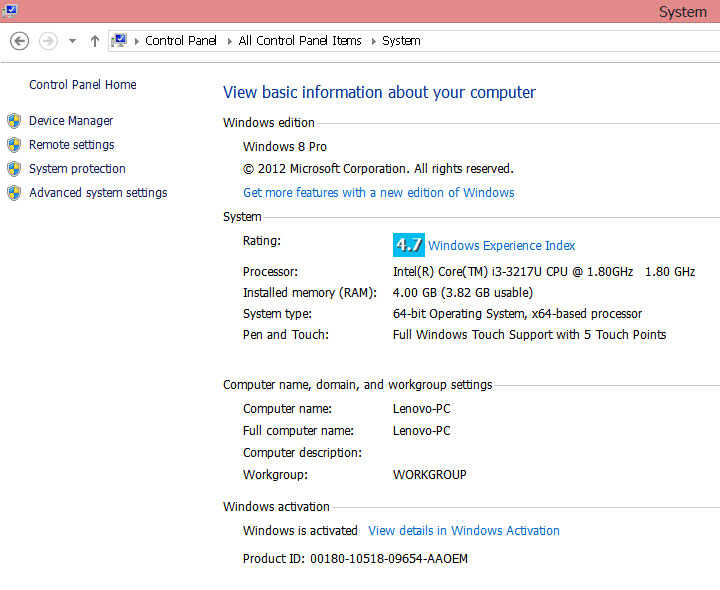
Task: Open the recent locations dropdown arrow
Action: click(x=72, y=41)
